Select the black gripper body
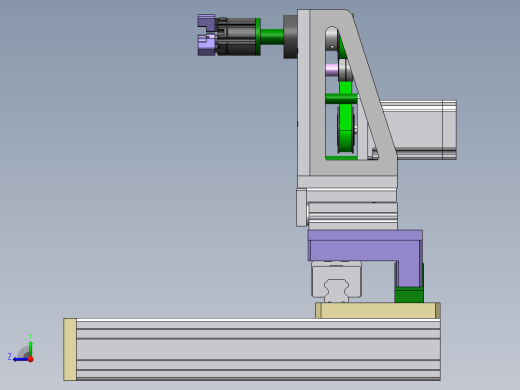 pos(237,36)
